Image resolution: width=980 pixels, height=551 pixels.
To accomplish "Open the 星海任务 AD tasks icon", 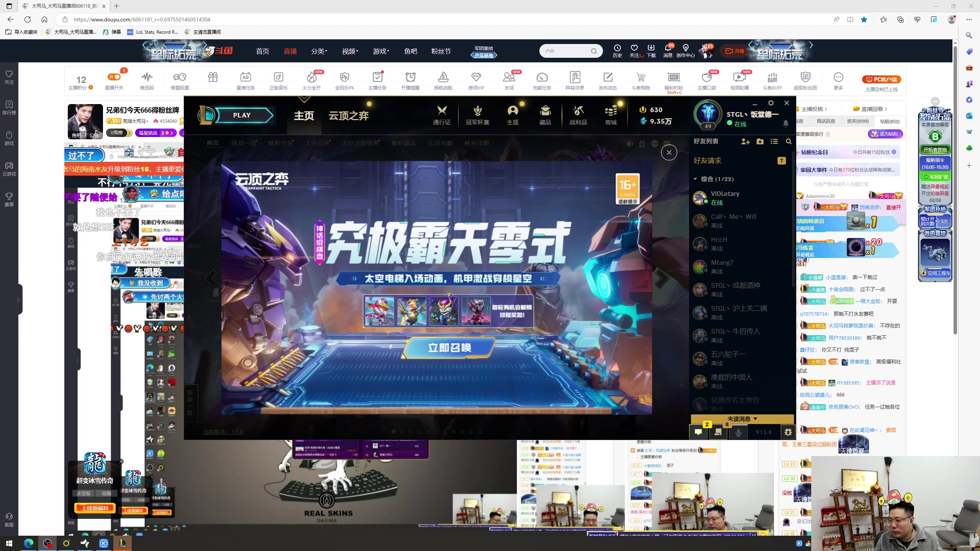I will point(245,81).
